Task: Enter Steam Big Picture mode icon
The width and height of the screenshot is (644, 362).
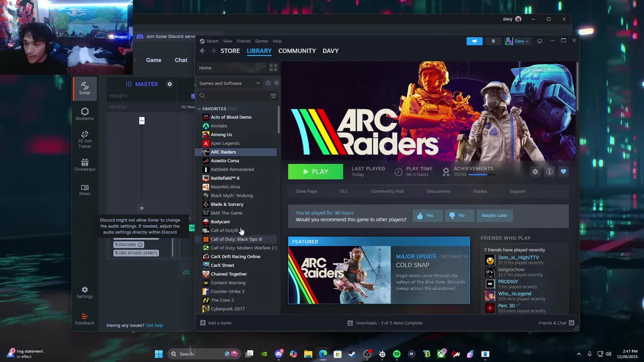Action: click(x=539, y=41)
